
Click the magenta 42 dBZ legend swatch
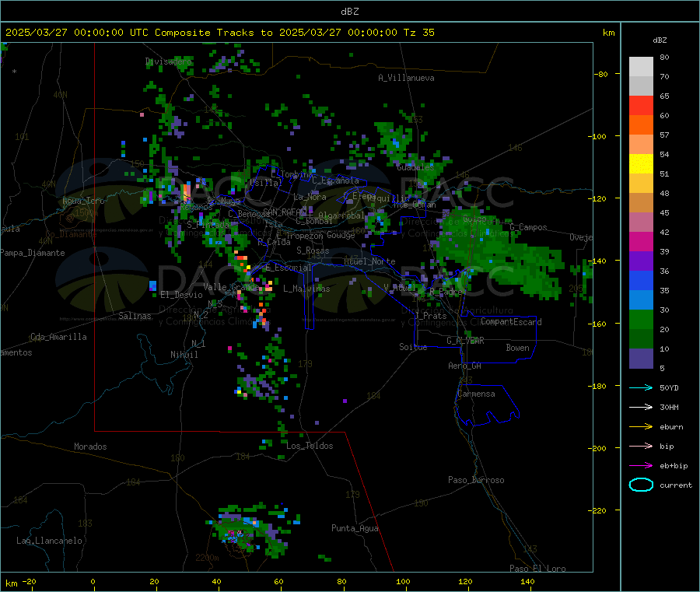click(x=641, y=241)
